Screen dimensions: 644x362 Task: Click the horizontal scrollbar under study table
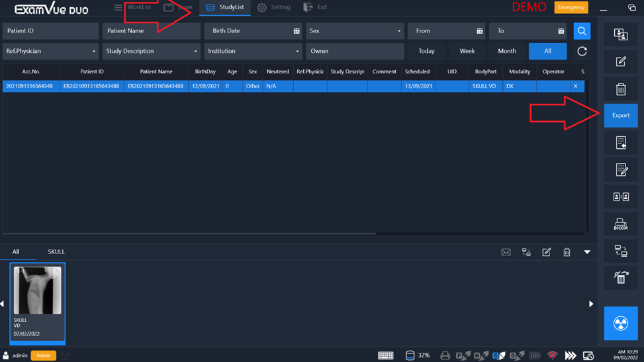click(x=189, y=234)
